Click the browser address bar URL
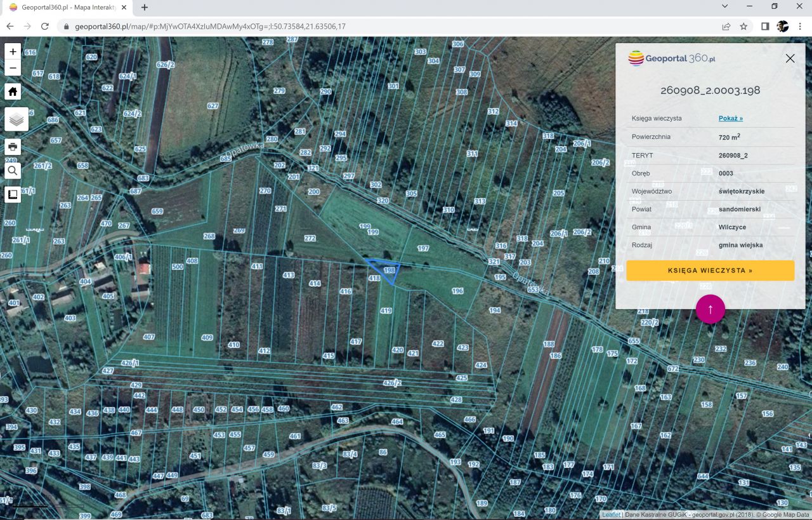 pos(209,27)
